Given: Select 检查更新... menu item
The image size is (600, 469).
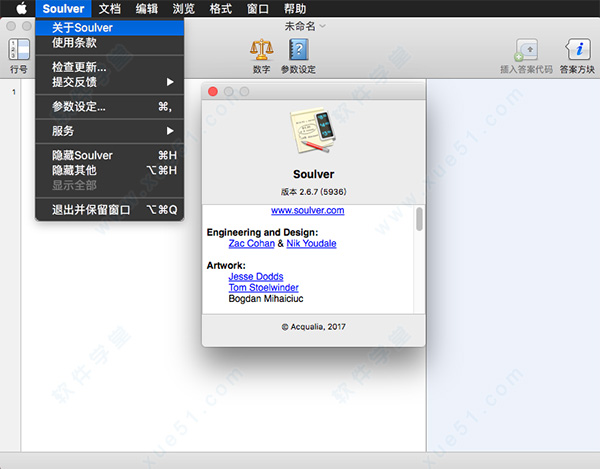Looking at the screenshot, I should pyautogui.click(x=109, y=67).
